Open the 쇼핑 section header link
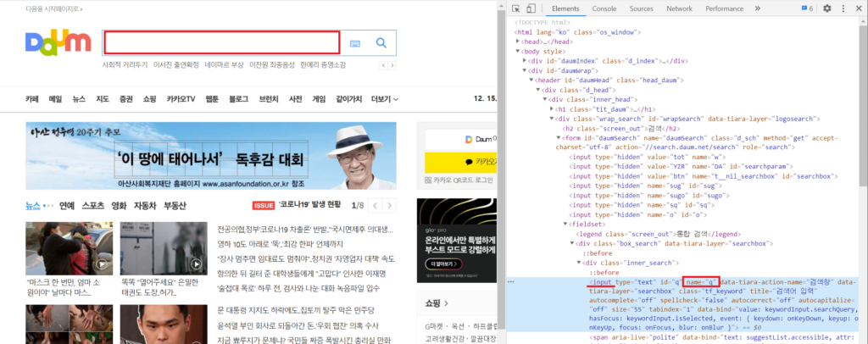Screen dimensions: 868x344 coord(437,303)
